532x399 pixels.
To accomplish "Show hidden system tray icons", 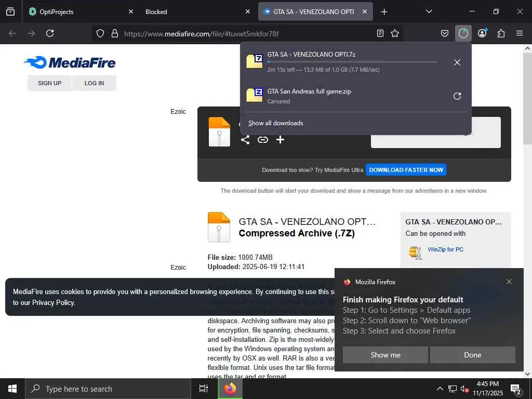I will [440, 389].
